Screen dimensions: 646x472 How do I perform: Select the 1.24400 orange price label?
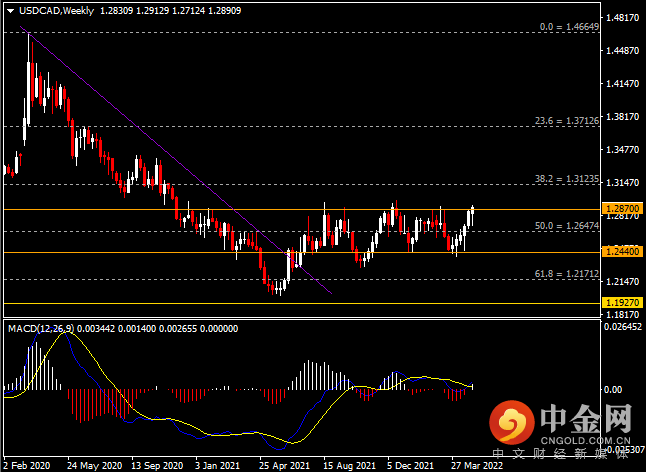622,251
